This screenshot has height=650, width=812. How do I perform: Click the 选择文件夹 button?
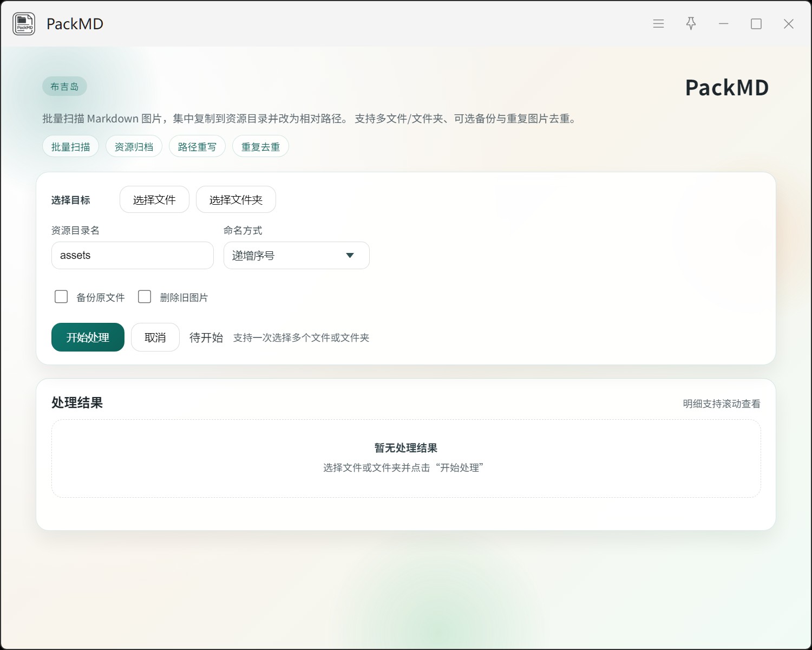pyautogui.click(x=235, y=200)
